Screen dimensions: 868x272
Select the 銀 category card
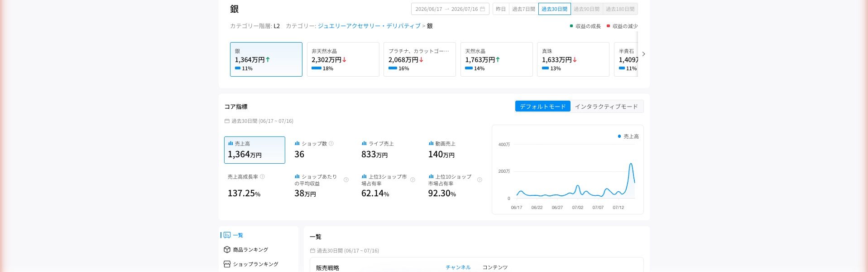266,59
